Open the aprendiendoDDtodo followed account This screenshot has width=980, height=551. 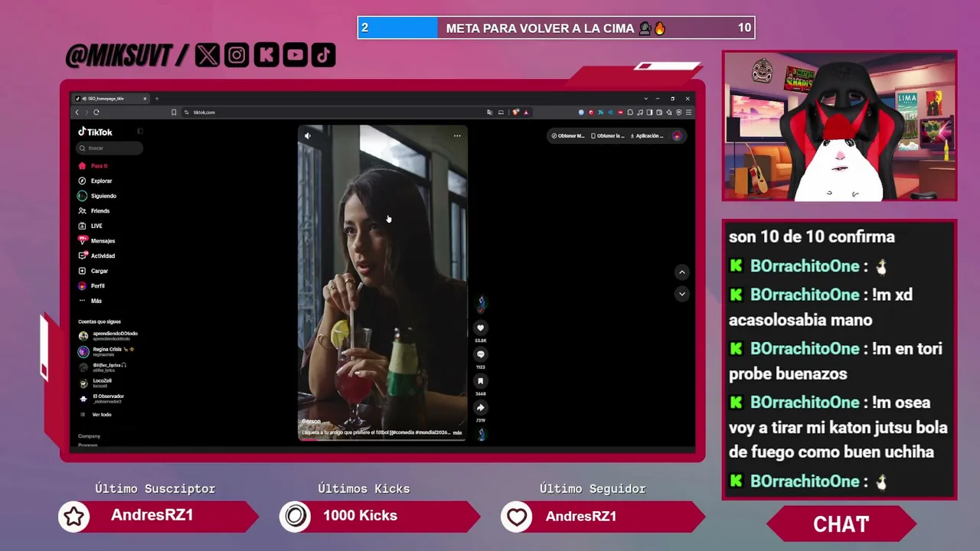[x=109, y=336]
